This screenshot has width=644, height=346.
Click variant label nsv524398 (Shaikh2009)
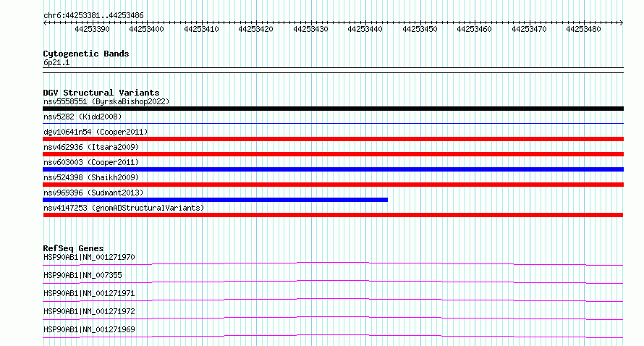(x=91, y=177)
